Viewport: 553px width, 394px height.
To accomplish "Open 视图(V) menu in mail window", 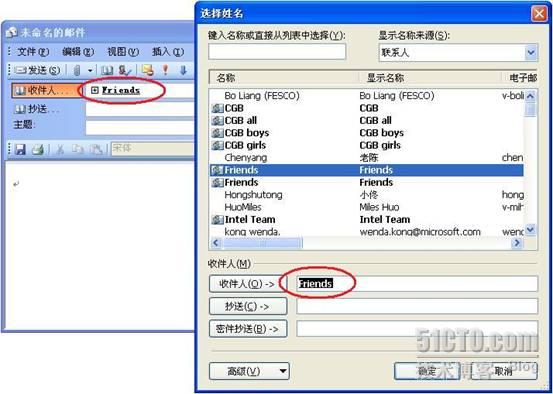I will [123, 52].
